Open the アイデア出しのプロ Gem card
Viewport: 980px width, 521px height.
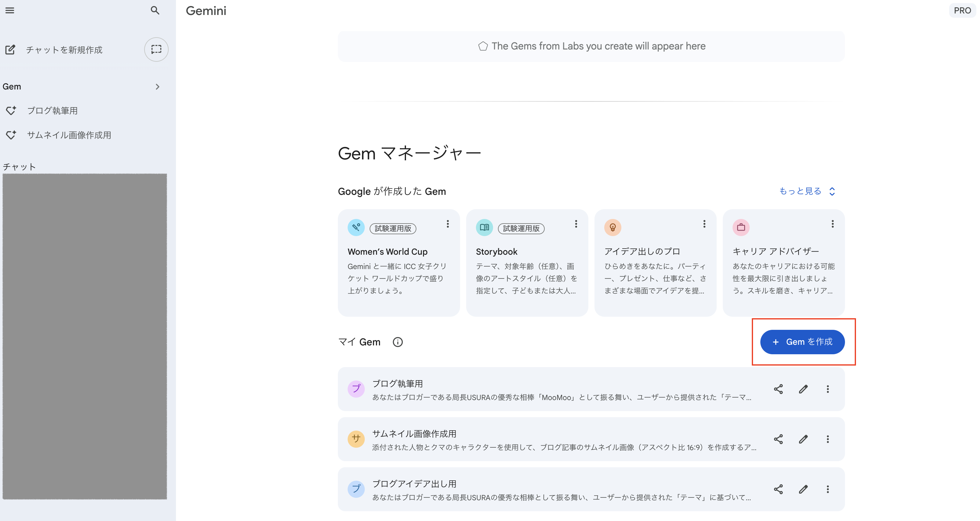[655, 266]
